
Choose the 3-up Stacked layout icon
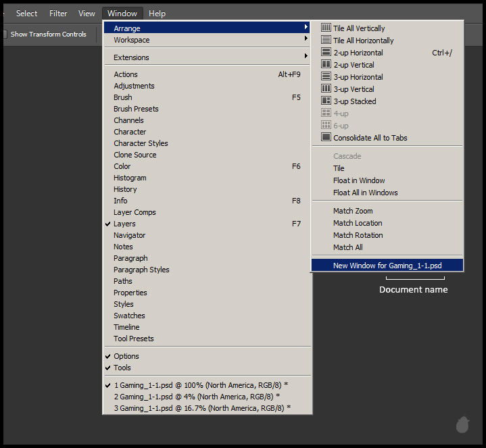[x=326, y=101]
